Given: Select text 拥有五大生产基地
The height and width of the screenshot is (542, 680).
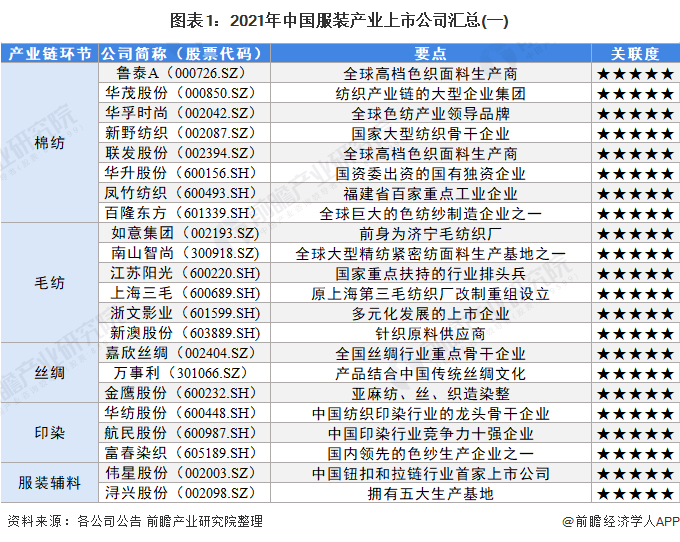Looking at the screenshot, I should pyautogui.click(x=431, y=493).
